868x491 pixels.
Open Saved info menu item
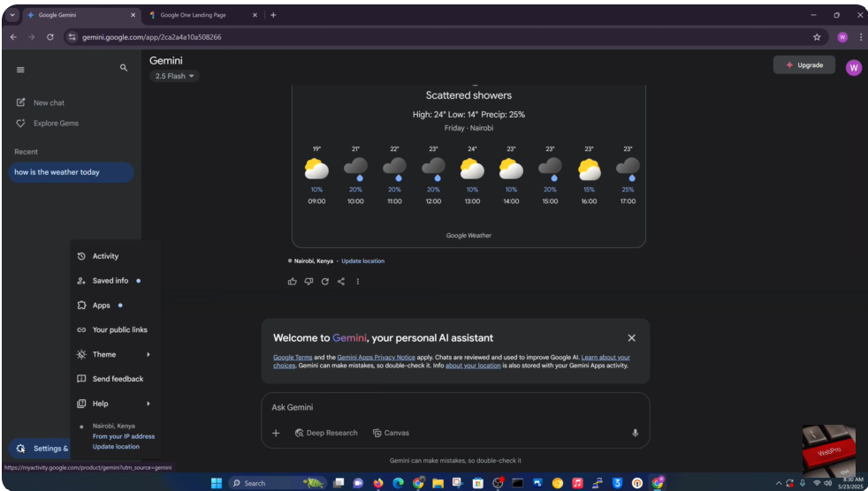click(115, 281)
